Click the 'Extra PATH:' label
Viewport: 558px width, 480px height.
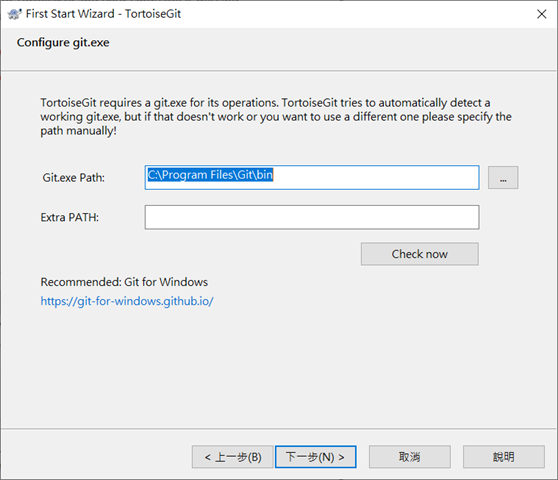(69, 217)
